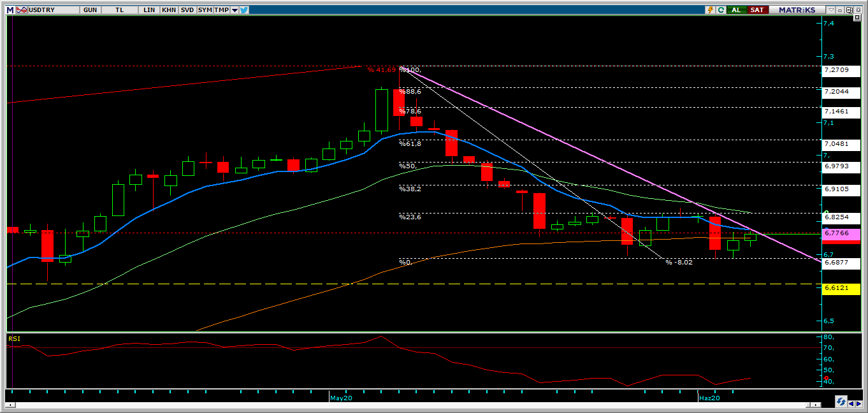Click the horizontal scrollbar left arrow
Screen dimensions: 868x413
pos(10,404)
